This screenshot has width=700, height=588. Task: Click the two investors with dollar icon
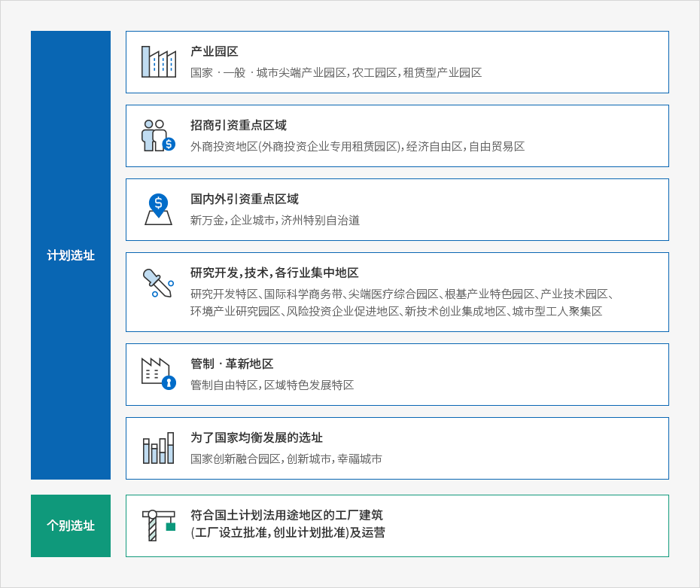[x=159, y=136]
